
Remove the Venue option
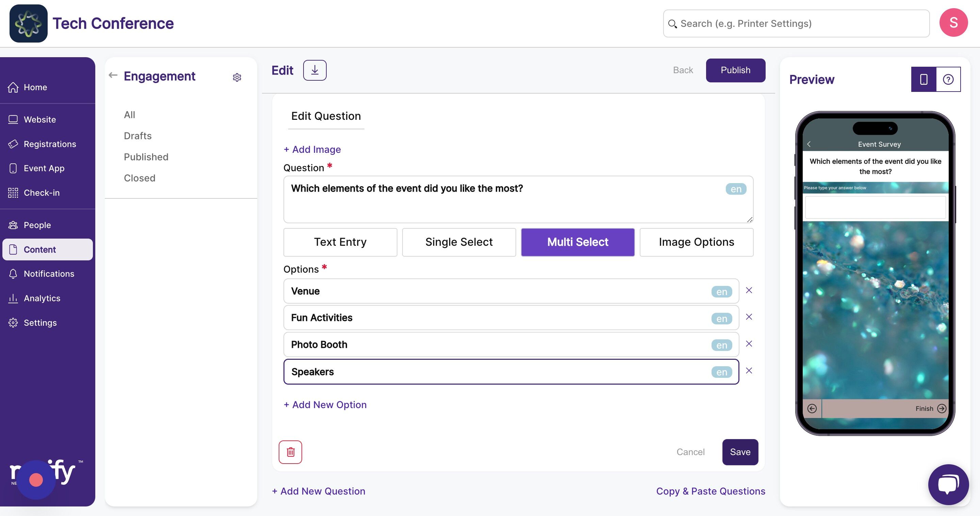(x=749, y=290)
